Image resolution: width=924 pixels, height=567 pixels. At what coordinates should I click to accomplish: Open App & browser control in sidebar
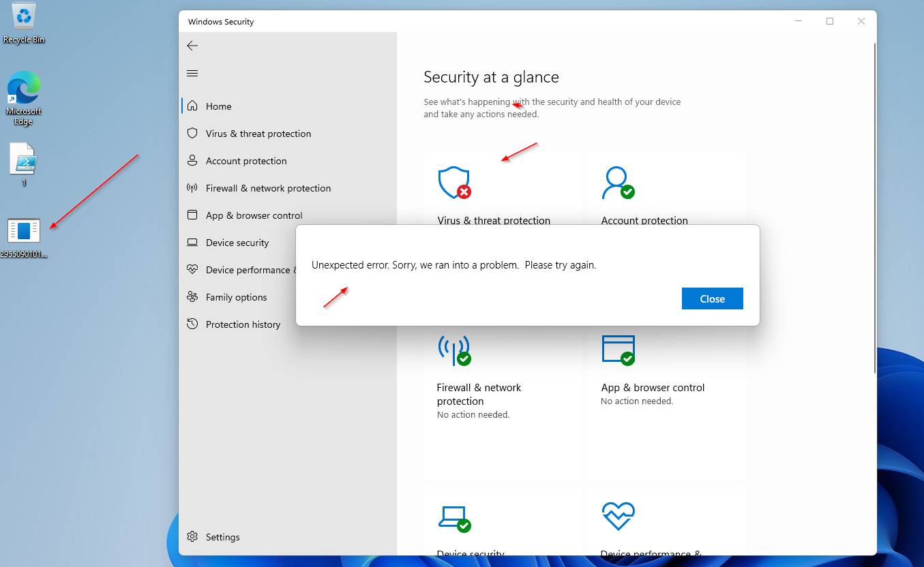pyautogui.click(x=254, y=215)
